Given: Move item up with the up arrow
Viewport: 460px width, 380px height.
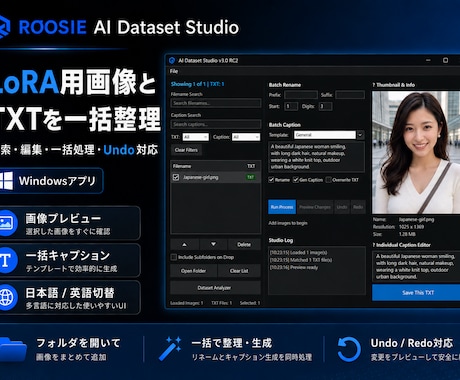Looking at the screenshot, I should [x=184, y=244].
